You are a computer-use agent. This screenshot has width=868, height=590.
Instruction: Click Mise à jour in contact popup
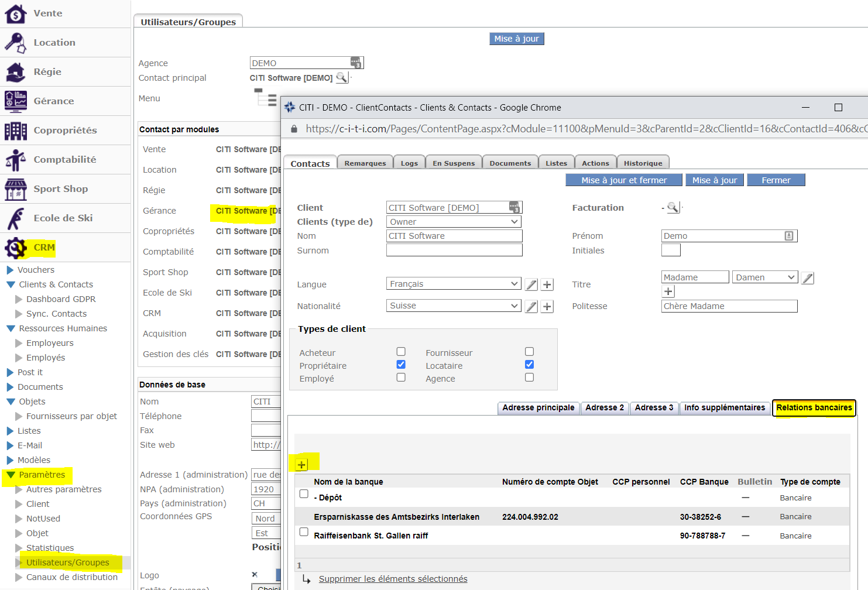(715, 180)
